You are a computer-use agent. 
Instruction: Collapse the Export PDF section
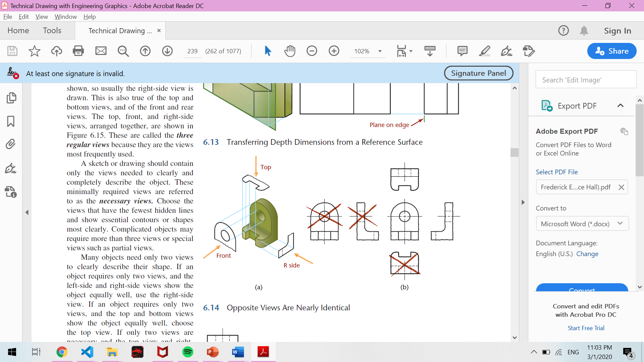[621, 106]
